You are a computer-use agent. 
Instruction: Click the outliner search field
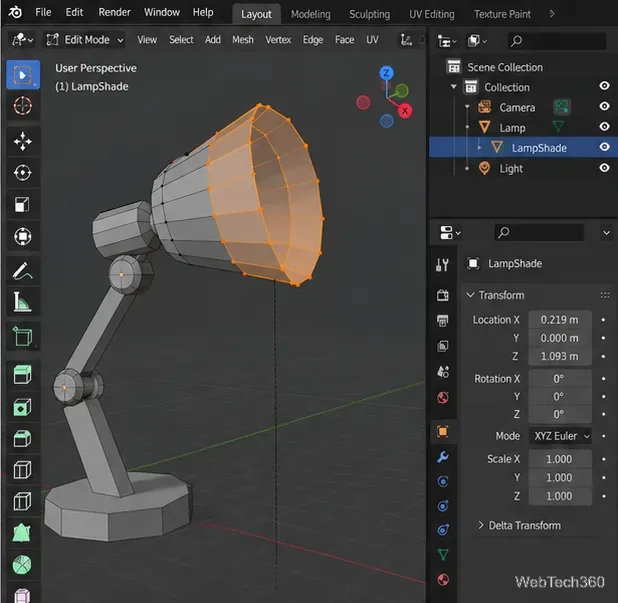[x=557, y=41]
